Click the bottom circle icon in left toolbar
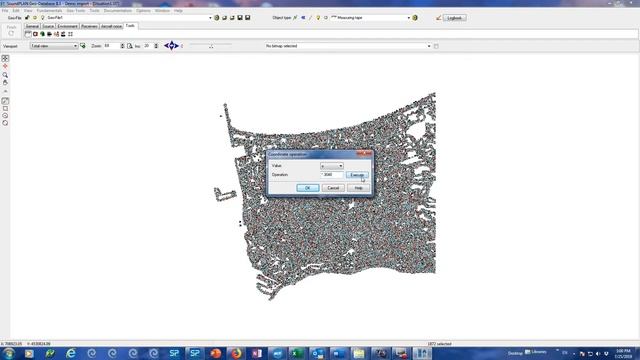Image resolution: width=640 pixels, height=360 pixels. click(5, 123)
